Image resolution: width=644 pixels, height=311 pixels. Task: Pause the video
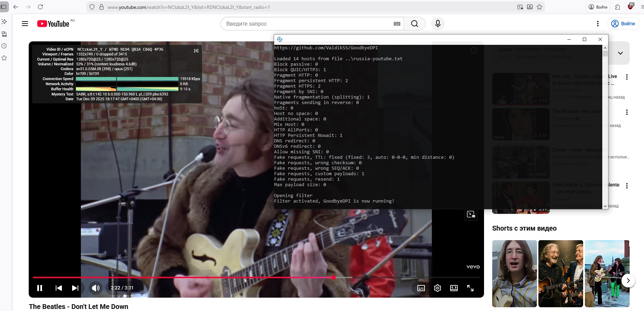pyautogui.click(x=40, y=288)
